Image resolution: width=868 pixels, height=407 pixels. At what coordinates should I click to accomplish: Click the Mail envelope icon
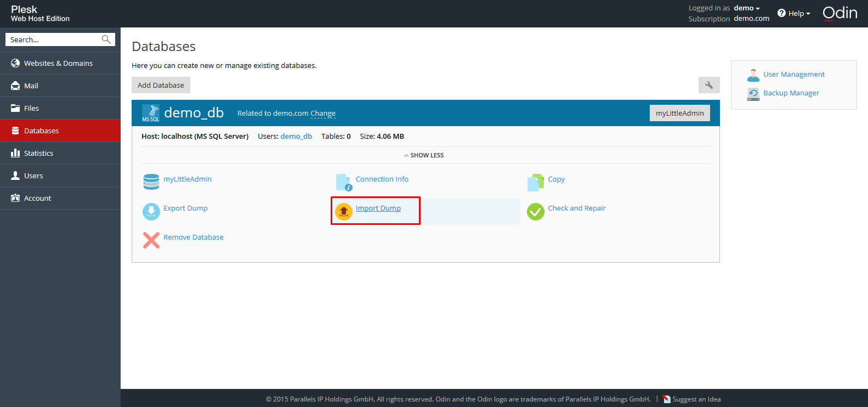[x=15, y=86]
